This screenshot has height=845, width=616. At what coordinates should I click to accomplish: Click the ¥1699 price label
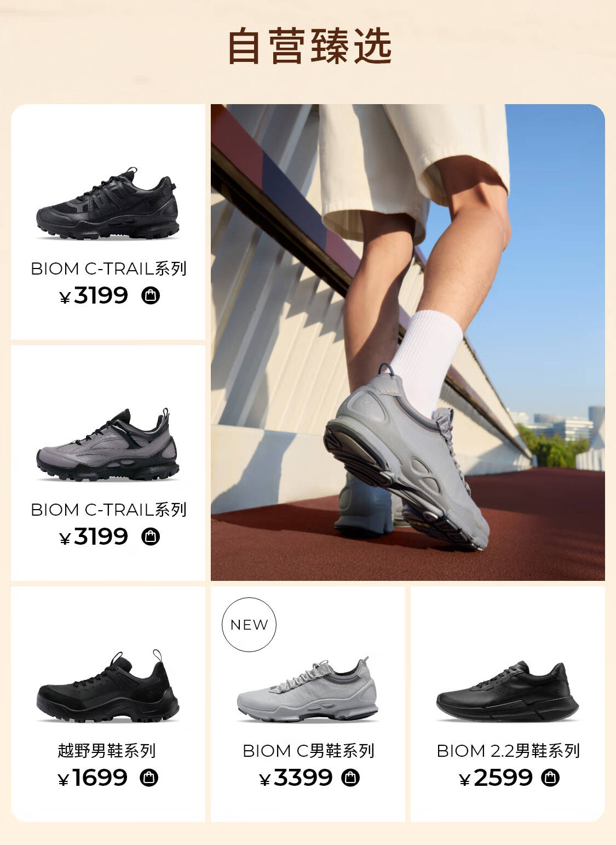coord(93,778)
